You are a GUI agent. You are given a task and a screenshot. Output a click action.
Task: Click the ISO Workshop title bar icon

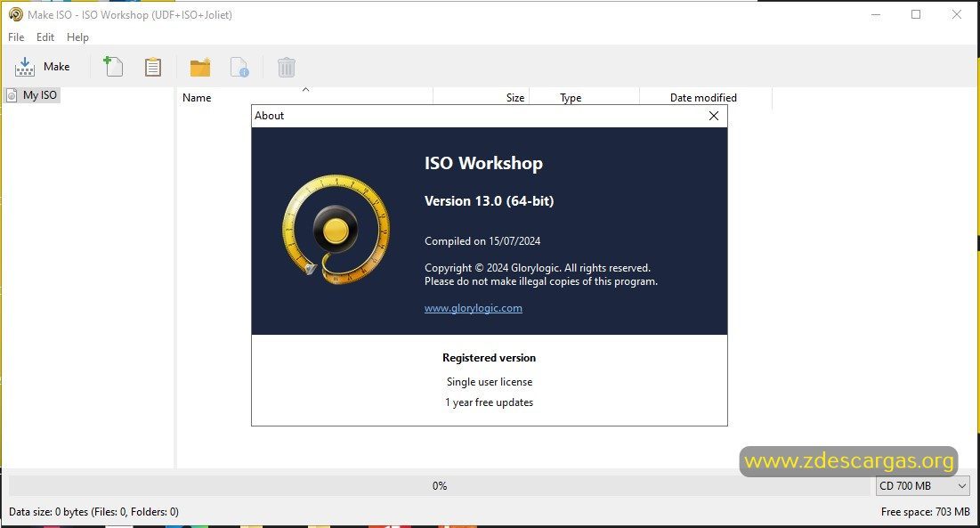click(16, 14)
